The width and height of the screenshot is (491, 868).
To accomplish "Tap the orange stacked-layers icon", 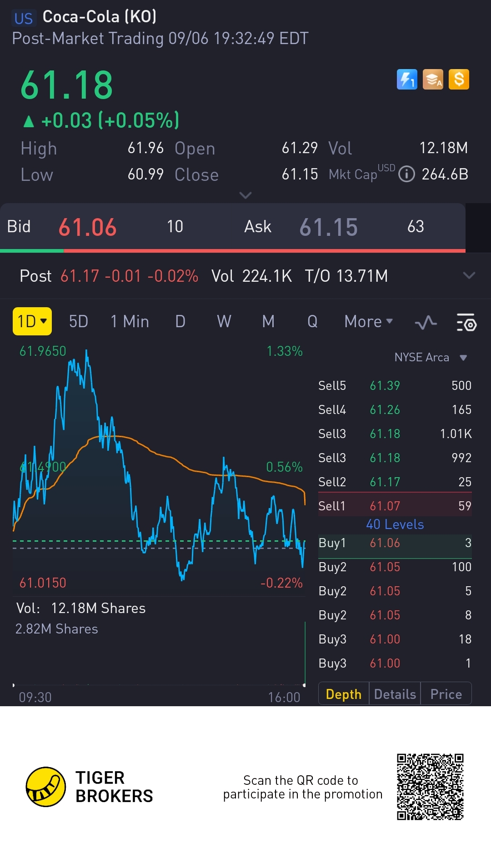I will [x=433, y=80].
